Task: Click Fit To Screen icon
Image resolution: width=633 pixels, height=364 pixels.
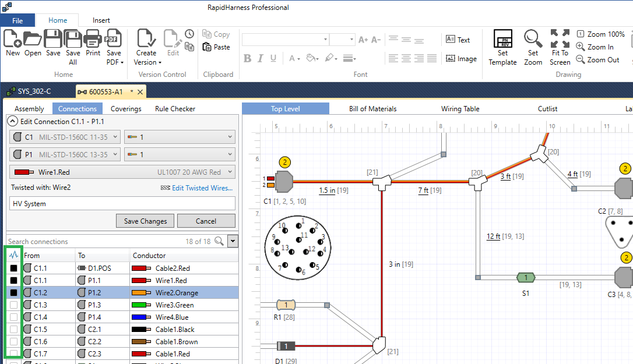Action: [560, 39]
